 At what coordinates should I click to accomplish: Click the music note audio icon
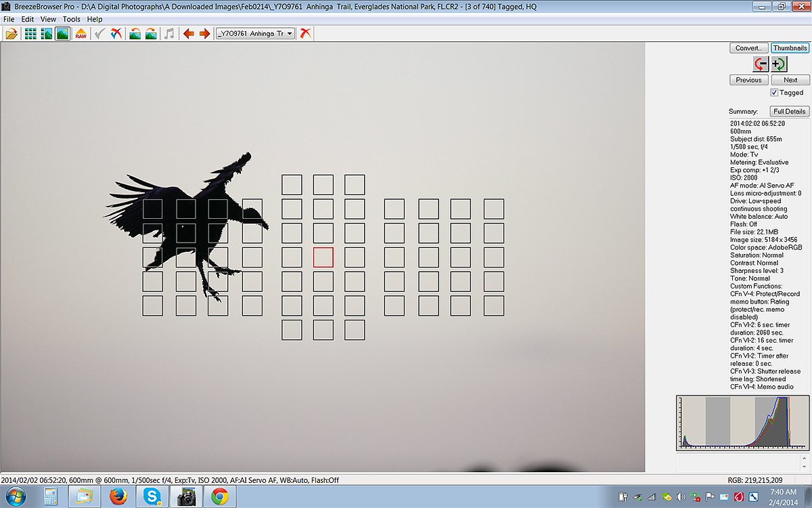(169, 33)
